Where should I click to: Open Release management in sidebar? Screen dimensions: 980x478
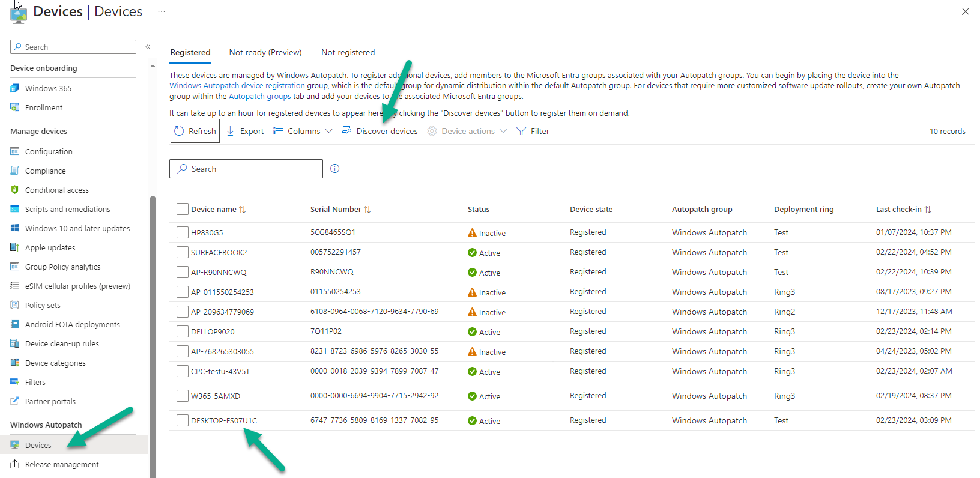point(62,464)
